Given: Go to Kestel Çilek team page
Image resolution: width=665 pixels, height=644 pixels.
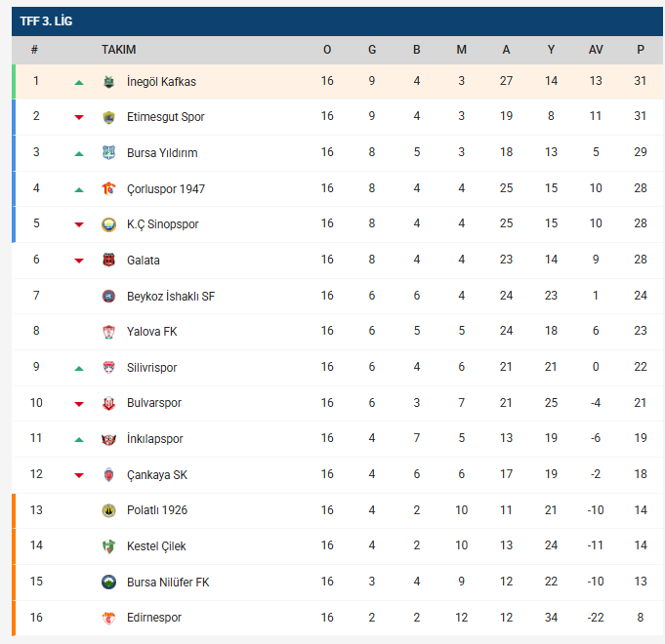Looking at the screenshot, I should coord(156,546).
